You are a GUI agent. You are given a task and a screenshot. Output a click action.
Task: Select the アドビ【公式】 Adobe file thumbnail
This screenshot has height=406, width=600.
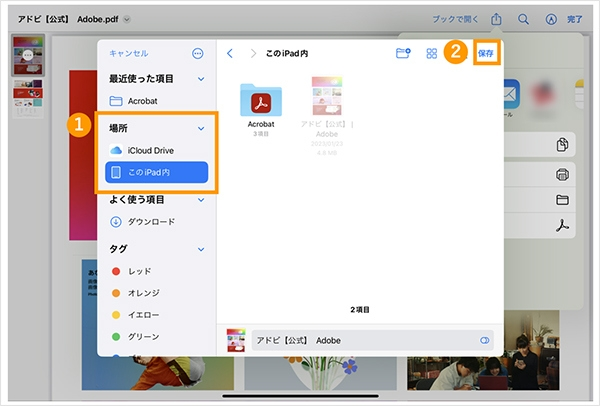click(327, 96)
